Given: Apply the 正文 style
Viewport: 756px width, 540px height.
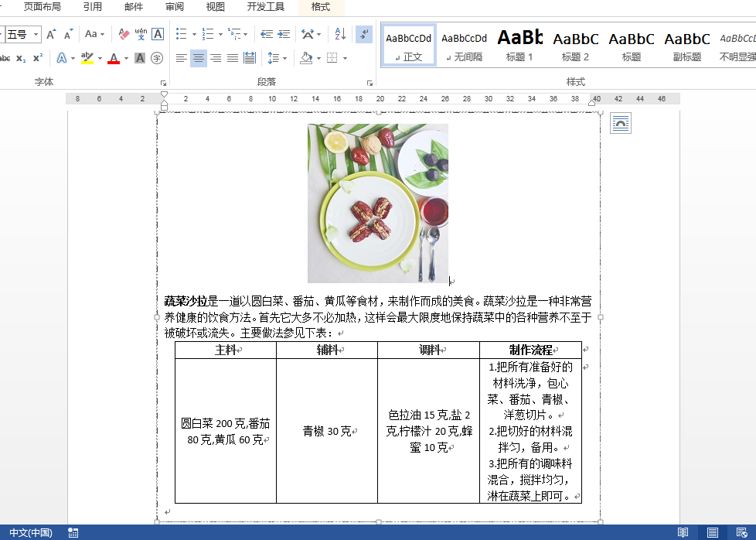Looking at the screenshot, I should point(408,44).
